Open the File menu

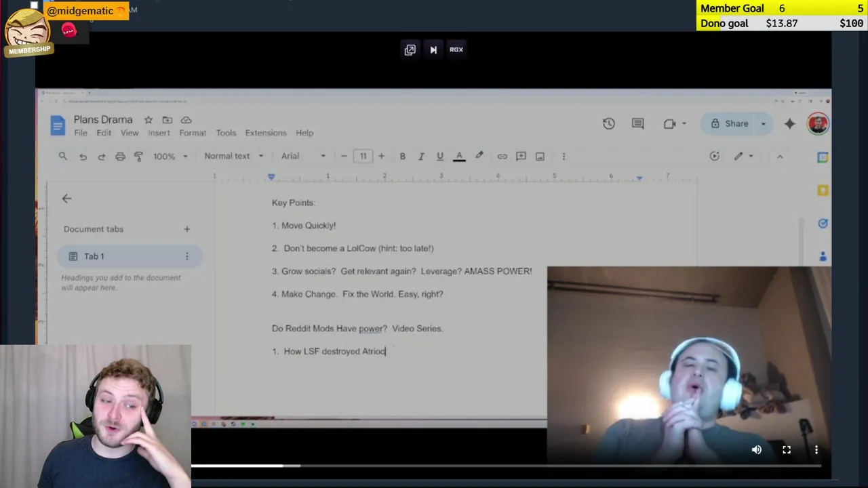pyautogui.click(x=81, y=133)
